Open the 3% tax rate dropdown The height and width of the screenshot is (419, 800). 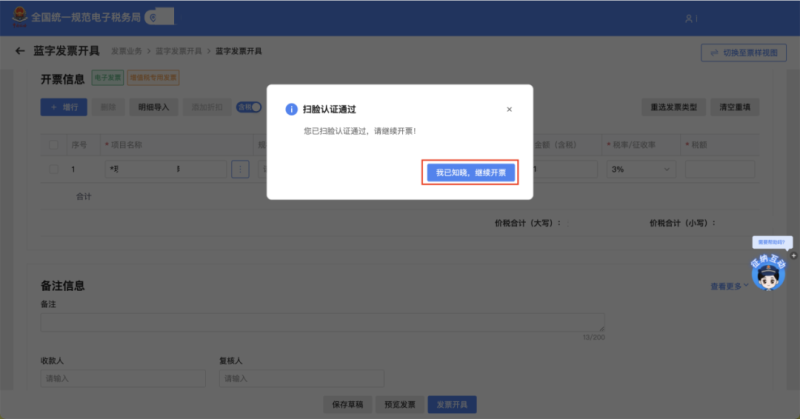[x=641, y=169]
